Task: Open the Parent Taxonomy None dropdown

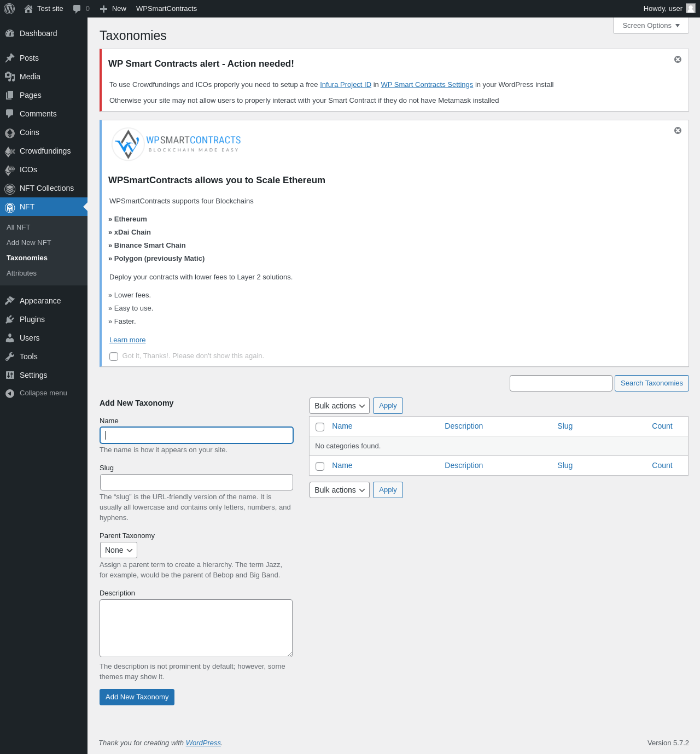Action: (x=119, y=550)
